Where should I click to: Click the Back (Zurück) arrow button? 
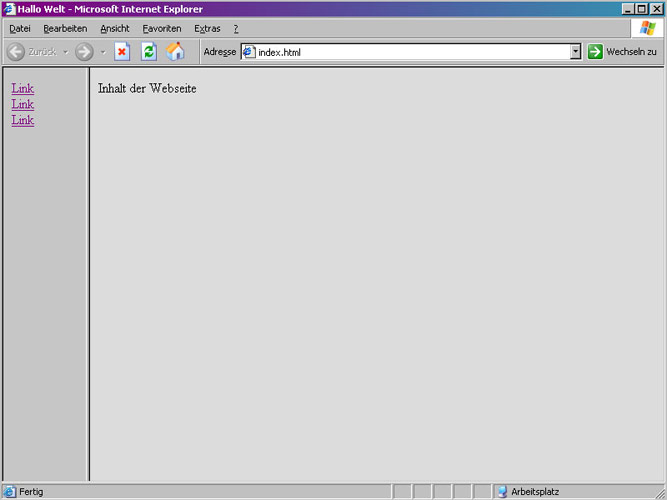(x=16, y=52)
